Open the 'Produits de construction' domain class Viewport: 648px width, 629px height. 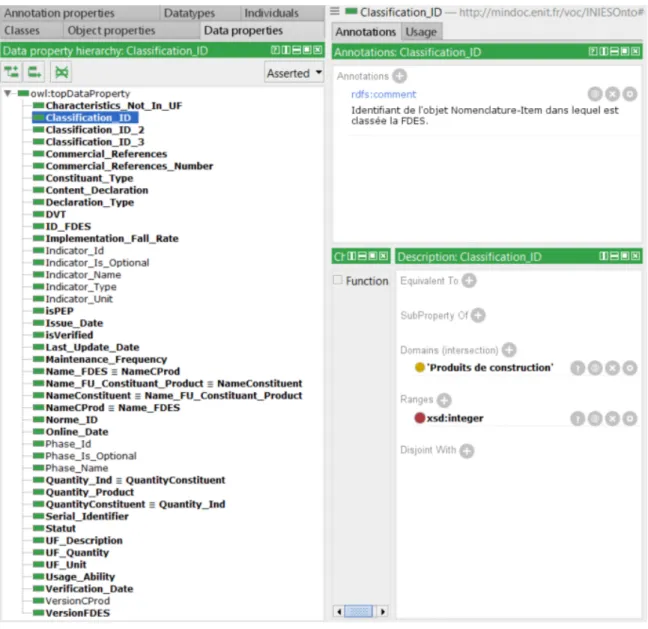coord(490,367)
